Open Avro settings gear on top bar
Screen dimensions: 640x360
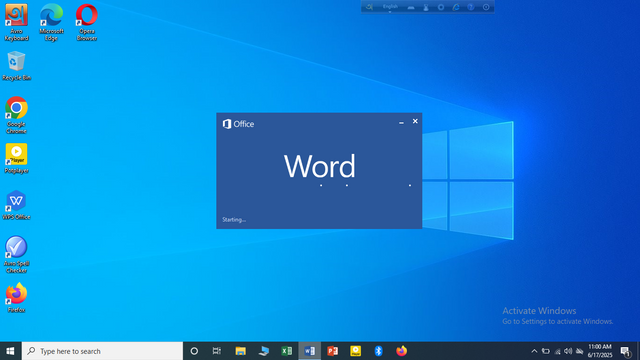[441, 7]
